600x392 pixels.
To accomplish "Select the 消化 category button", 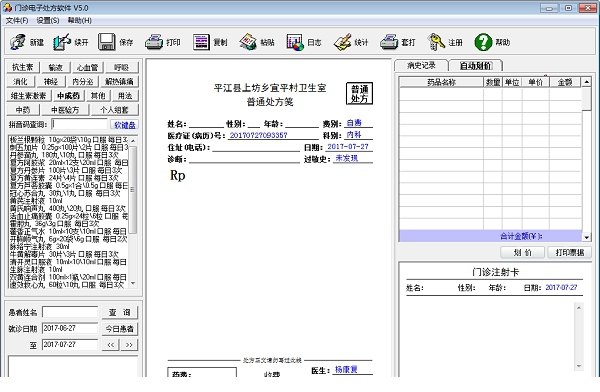I will pyautogui.click(x=20, y=82).
